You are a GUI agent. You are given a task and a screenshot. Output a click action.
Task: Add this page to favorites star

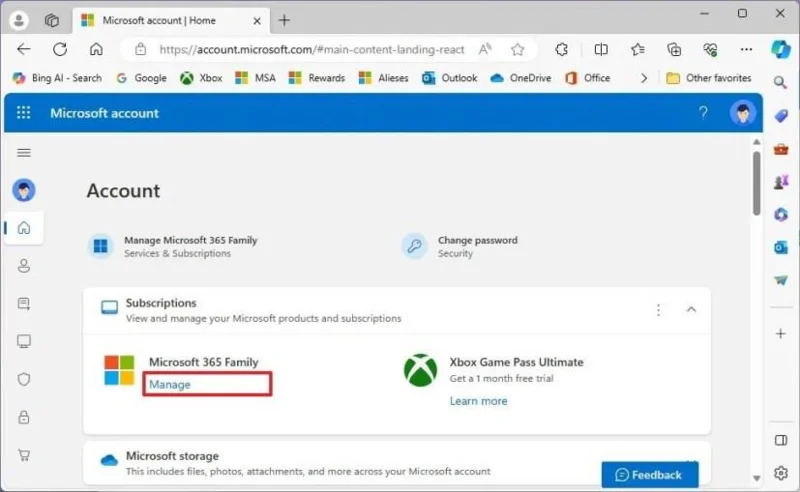tap(517, 50)
